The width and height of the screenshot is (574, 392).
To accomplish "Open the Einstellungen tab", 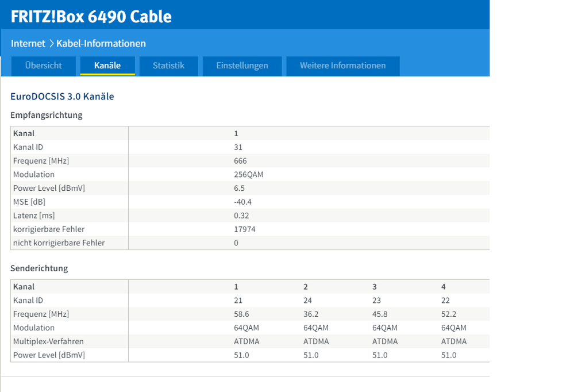I will pos(242,66).
